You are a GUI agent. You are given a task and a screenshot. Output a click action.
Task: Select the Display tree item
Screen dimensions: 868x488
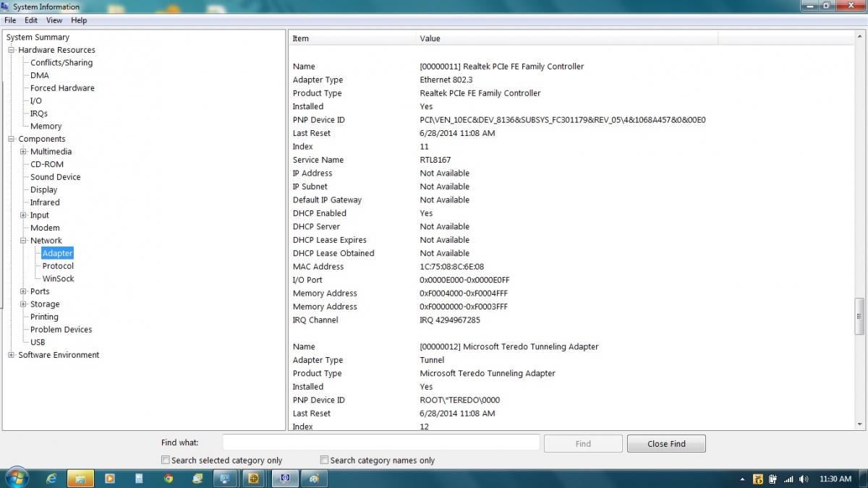[x=43, y=190]
